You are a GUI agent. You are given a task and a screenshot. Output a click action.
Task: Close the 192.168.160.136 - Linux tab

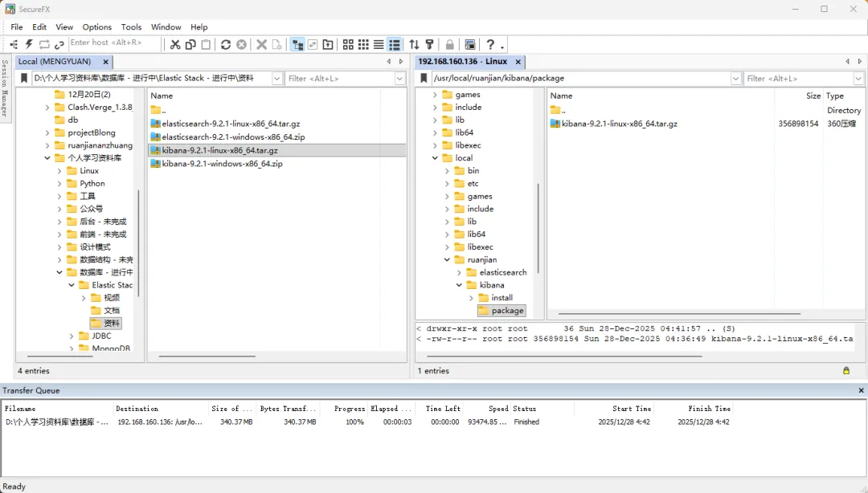(x=518, y=61)
